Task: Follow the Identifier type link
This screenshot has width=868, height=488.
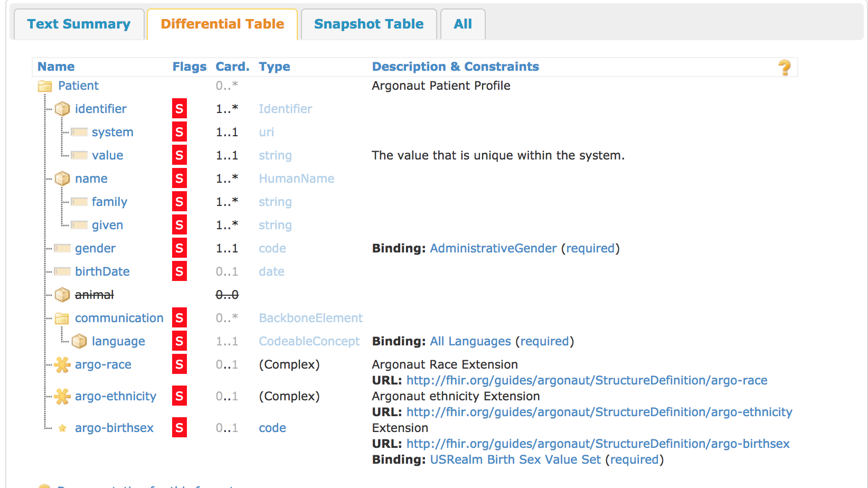Action: (x=285, y=109)
